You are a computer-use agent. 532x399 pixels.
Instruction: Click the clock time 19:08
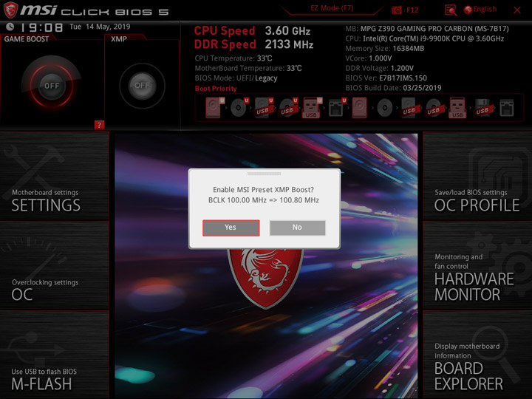(x=41, y=27)
